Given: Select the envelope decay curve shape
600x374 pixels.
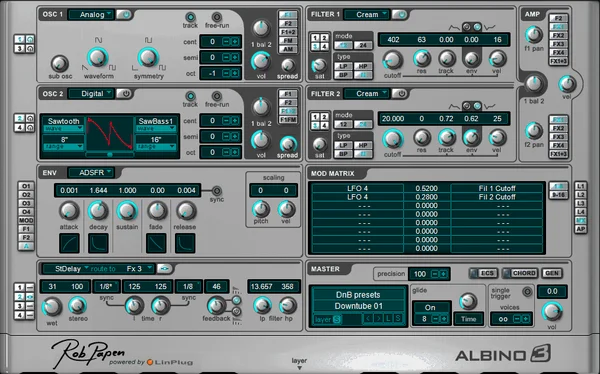Looking at the screenshot, I should click(x=98, y=243).
